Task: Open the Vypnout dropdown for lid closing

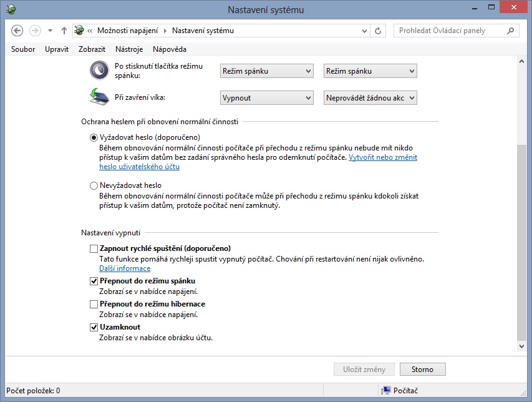Action: tap(267, 98)
